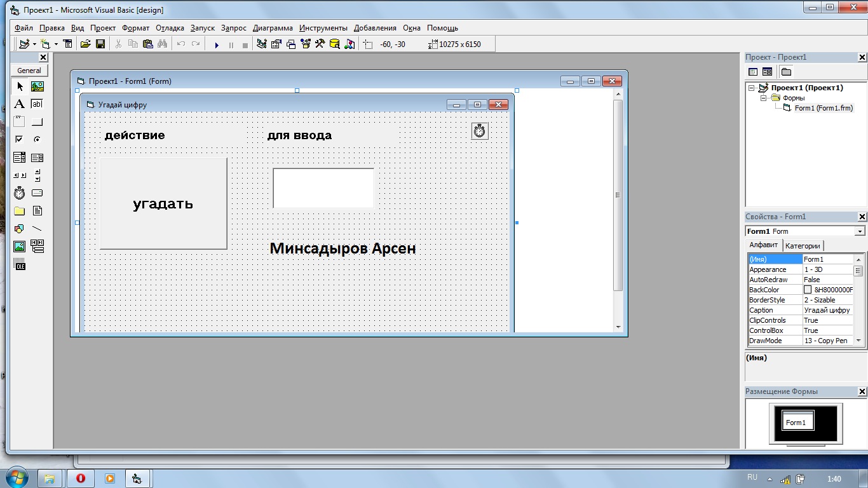This screenshot has width=868, height=488.
Task: Select the OptionButton control in the toolbox
Action: pyautogui.click(x=37, y=139)
